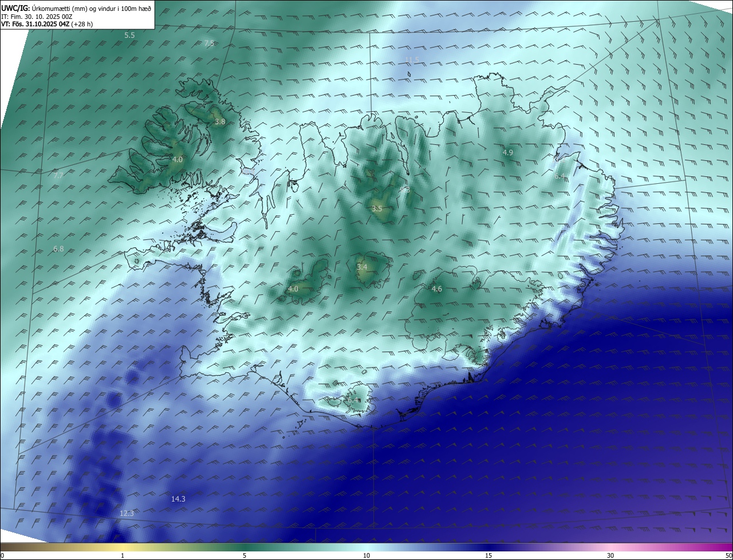
Task: Click the 50 tick on the color scale
Action: [x=728, y=555]
